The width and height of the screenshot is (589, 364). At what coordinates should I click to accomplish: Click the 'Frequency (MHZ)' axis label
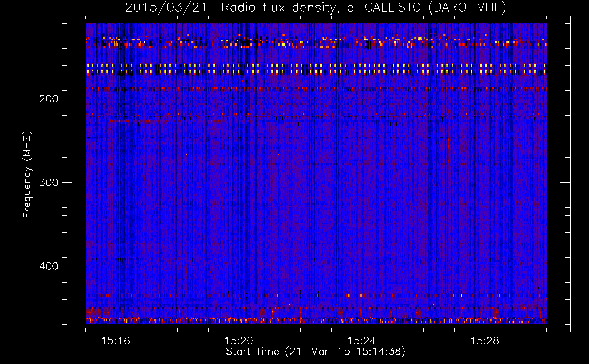[27, 174]
